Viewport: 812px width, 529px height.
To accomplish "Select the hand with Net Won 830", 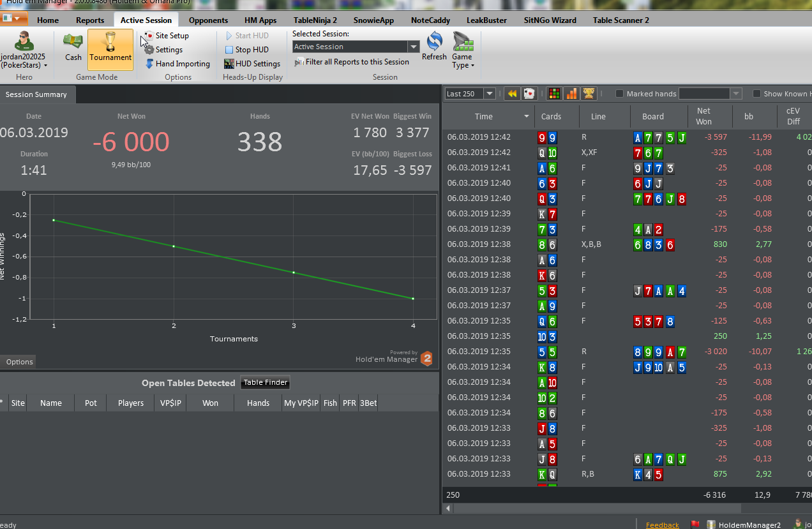I will pyautogui.click(x=627, y=244).
